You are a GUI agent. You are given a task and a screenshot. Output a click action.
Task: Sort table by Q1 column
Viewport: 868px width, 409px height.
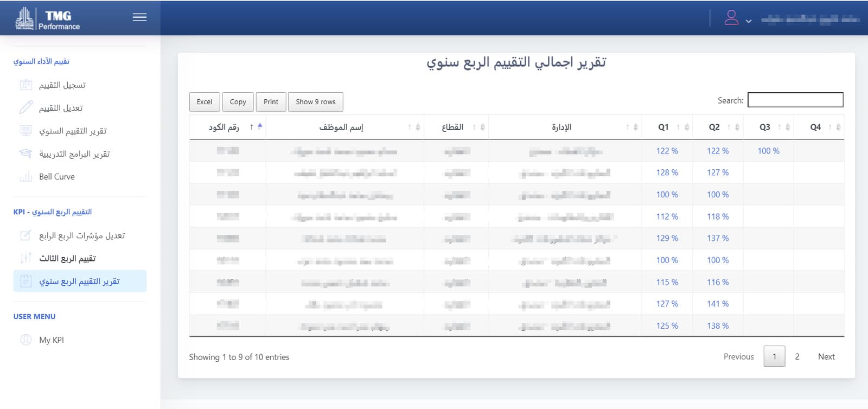click(667, 127)
